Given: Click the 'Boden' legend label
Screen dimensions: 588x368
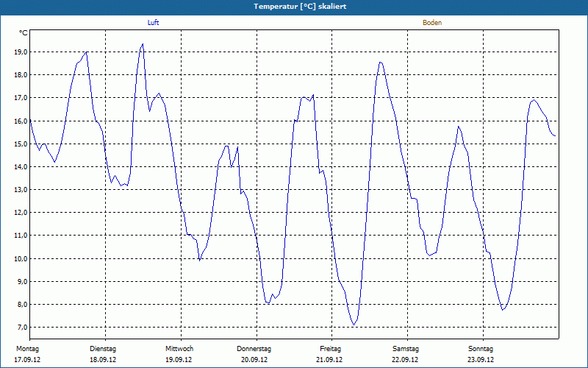Looking at the screenshot, I should coord(432,23).
